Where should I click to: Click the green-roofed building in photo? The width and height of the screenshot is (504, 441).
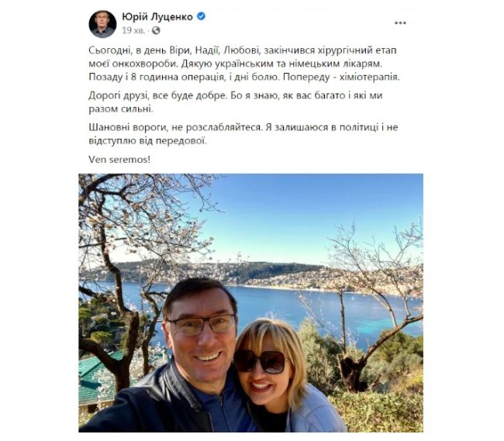pyautogui.click(x=96, y=379)
